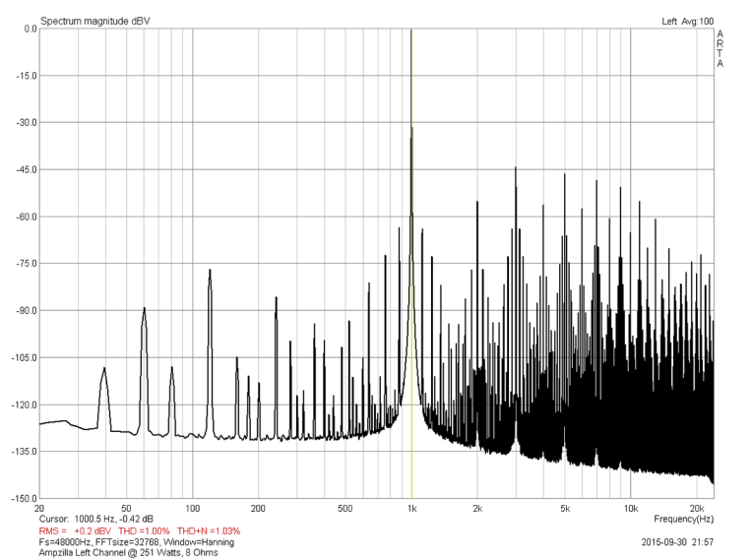The image size is (753, 560).
Task: Click the '1k' frequency axis label
Action: [x=411, y=508]
